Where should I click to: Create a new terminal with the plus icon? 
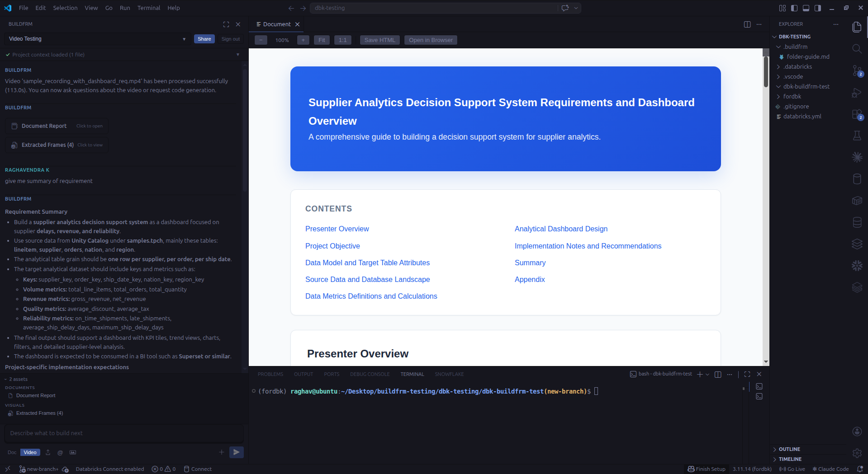700,374
